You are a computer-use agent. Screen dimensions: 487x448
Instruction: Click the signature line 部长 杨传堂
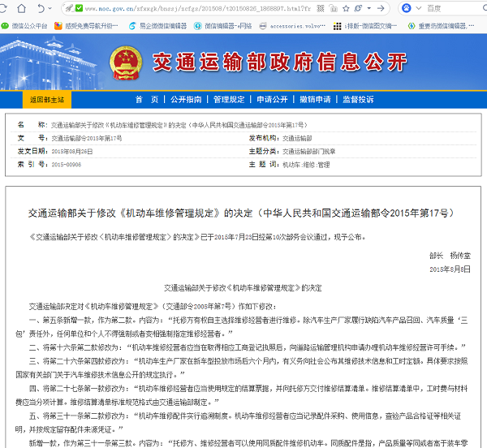coord(450,256)
